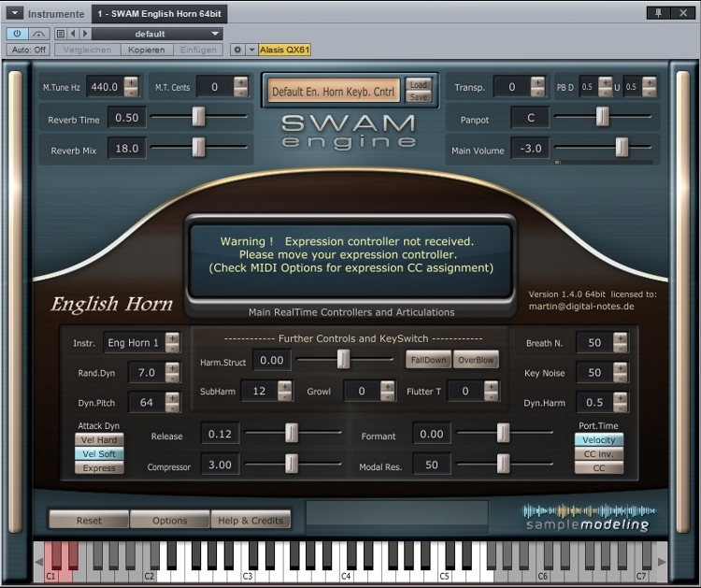The height and width of the screenshot is (588, 701).
Task: Click the Reset button
Action: (x=89, y=520)
